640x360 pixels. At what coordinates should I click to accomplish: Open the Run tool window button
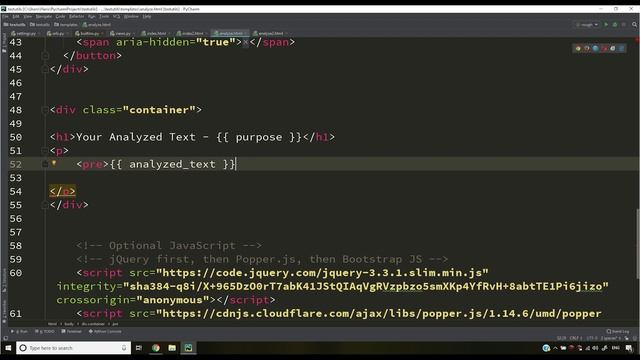tap(20, 331)
